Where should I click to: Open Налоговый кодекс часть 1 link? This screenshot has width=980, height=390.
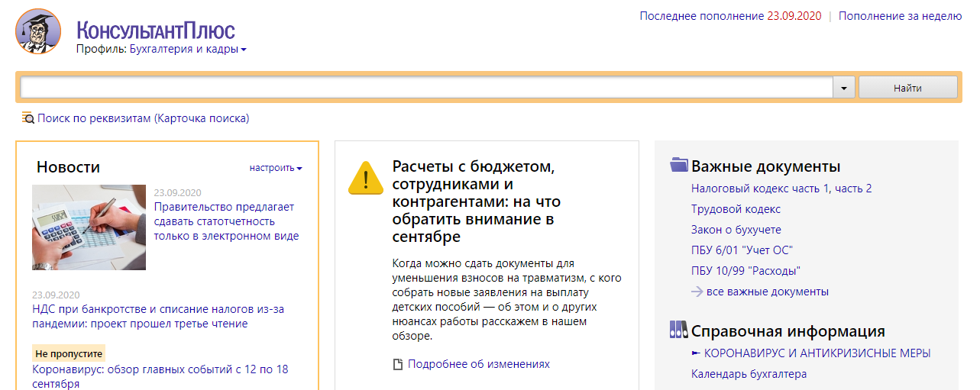[x=761, y=189]
